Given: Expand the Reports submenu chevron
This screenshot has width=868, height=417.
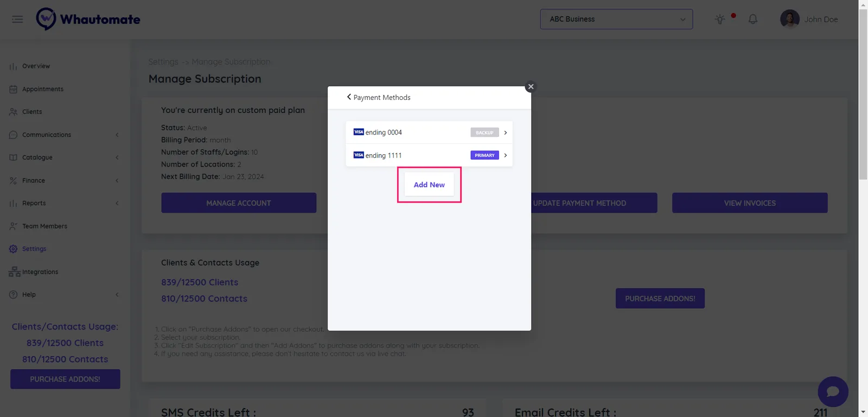Looking at the screenshot, I should tap(117, 203).
